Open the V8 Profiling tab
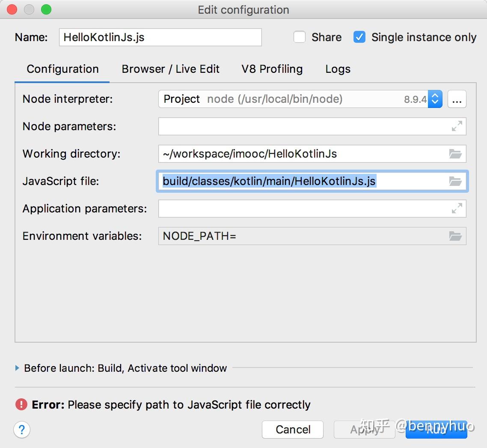 tap(272, 69)
